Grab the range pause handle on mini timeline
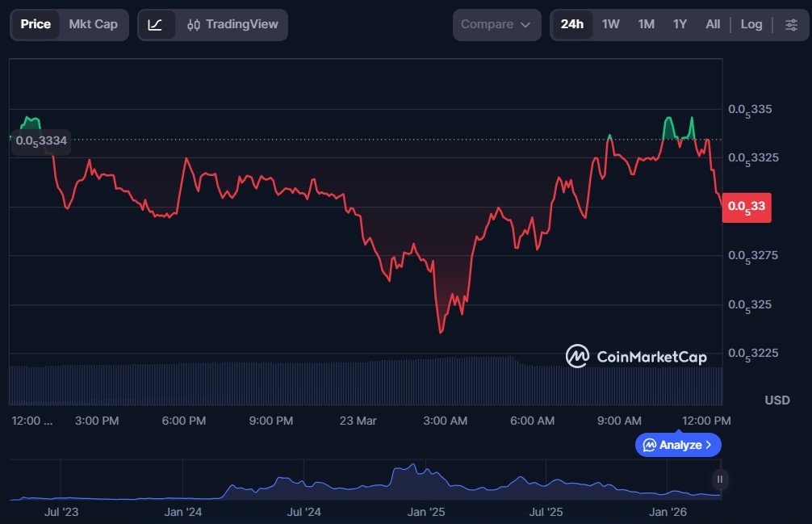The width and height of the screenshot is (812, 524). 719,479
